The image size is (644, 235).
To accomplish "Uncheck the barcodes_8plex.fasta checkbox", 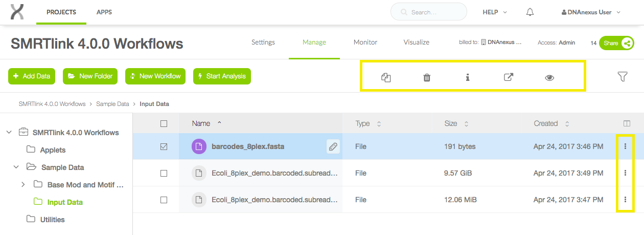I will 164,146.
